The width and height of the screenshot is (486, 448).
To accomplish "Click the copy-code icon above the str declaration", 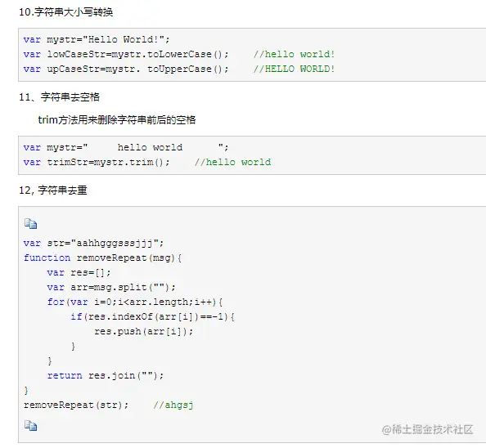I will 31,223.
